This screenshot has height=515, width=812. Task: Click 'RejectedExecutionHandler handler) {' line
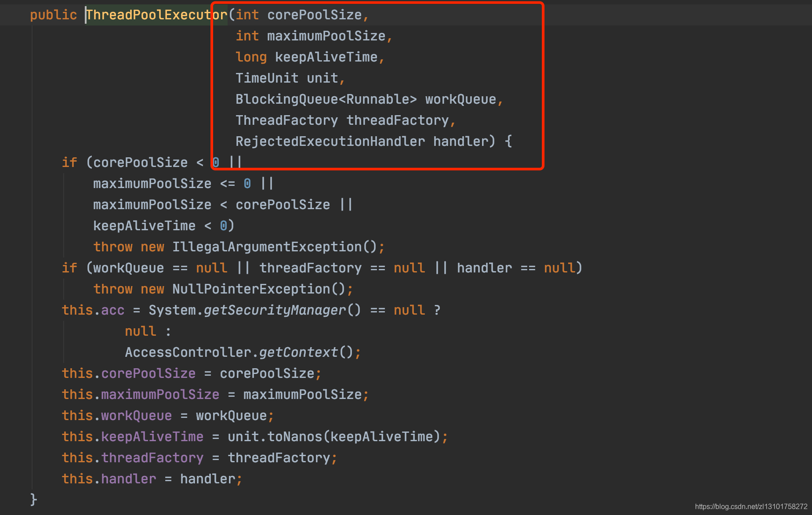pyautogui.click(x=374, y=141)
